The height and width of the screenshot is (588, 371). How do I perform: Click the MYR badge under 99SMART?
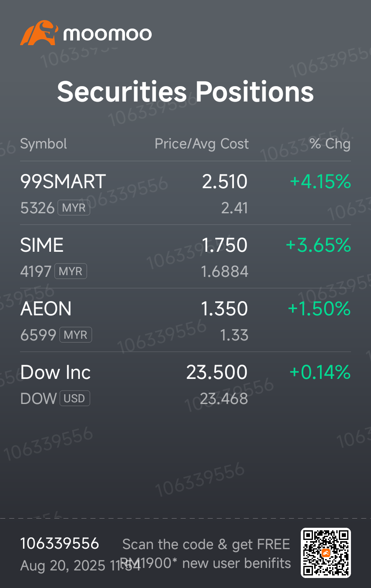[x=74, y=207]
